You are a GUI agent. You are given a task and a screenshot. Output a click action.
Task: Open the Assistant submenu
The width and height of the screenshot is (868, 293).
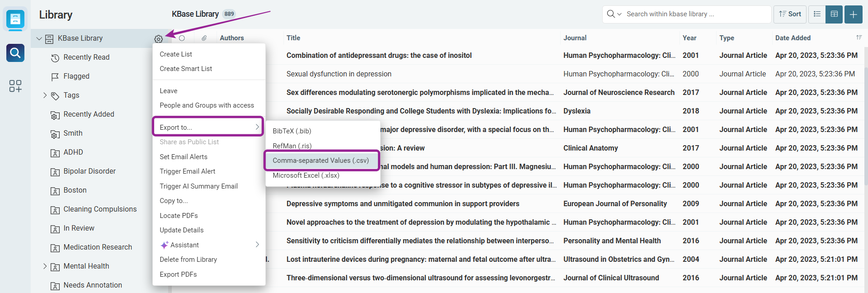click(x=209, y=245)
